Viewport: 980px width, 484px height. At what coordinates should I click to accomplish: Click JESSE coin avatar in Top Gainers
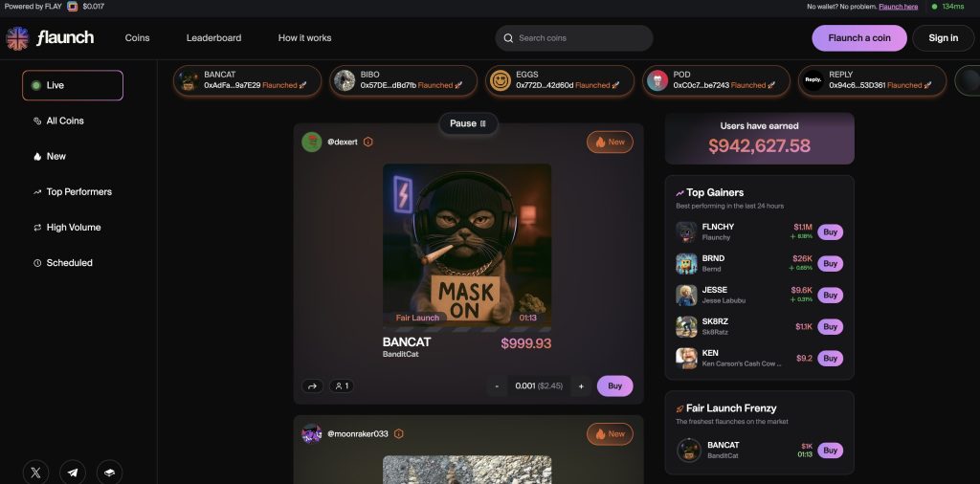click(x=686, y=295)
